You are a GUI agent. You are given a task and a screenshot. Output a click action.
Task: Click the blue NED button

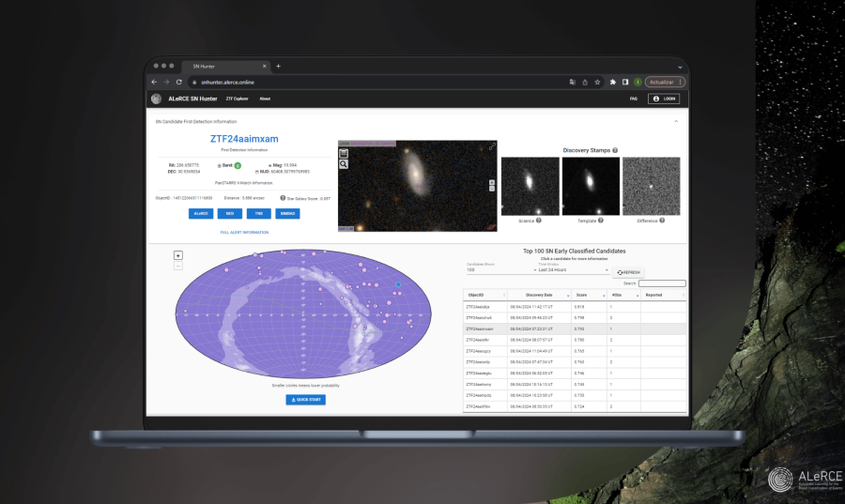click(230, 214)
